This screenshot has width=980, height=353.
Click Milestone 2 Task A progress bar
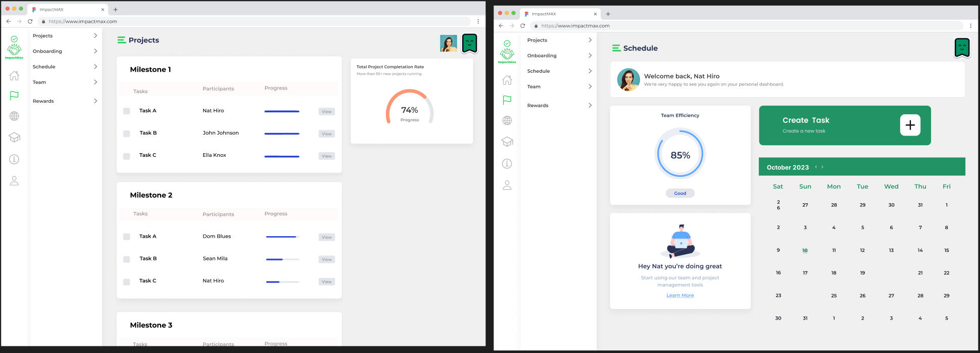coord(282,237)
